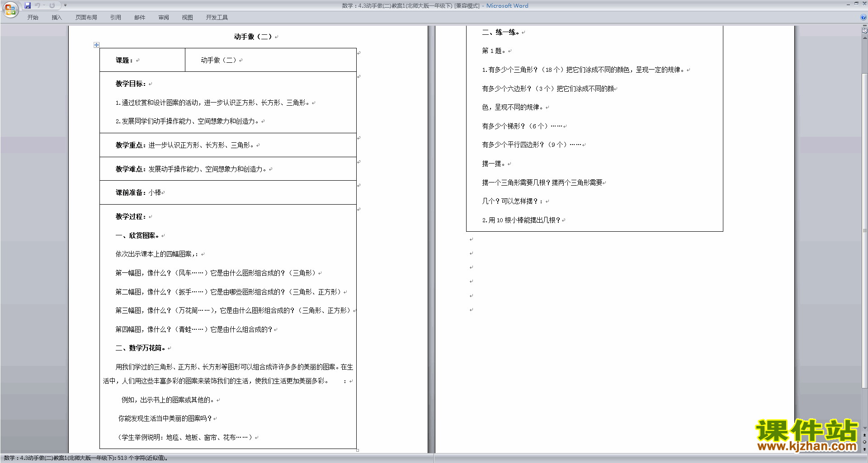The width and height of the screenshot is (868, 463).
Task: Click line 第四幅图，像什么？（青蛙
Action: (x=194, y=329)
